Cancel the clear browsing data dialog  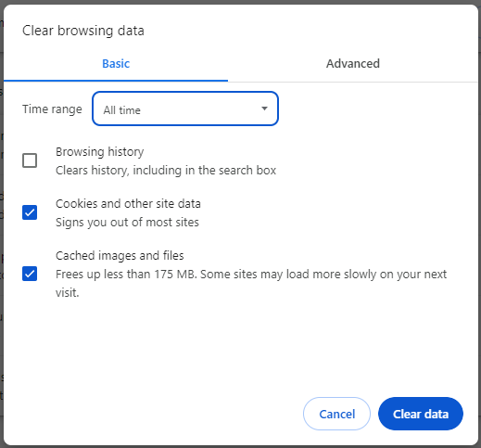(x=336, y=414)
